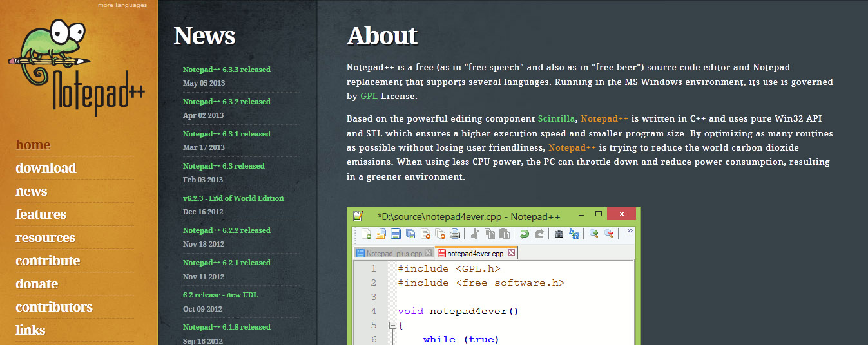This screenshot has height=345, width=868.
Task: Click the About heading
Action: (x=382, y=36)
